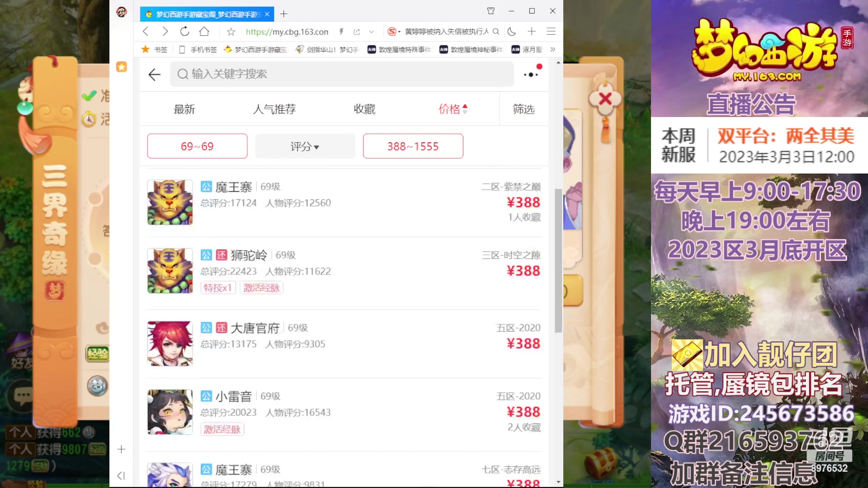
Task: Click the green 经验 icon in game
Action: [97, 353]
